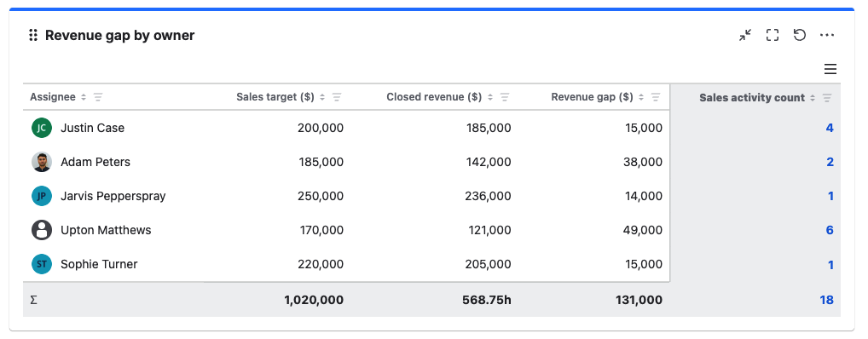Click the revenue gap value 14,000
868x339 pixels.
[643, 196]
